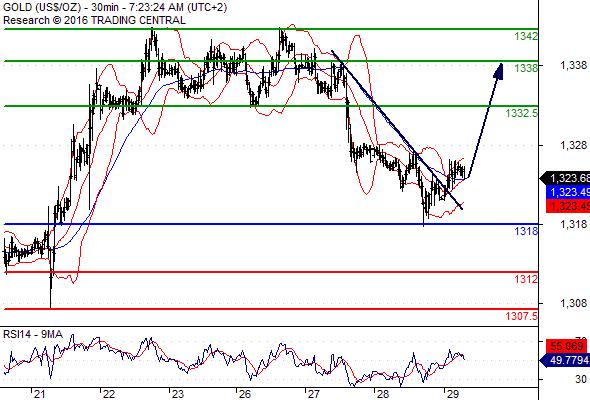Click the 1307.5 support label
This screenshot has height=400, width=590.
[x=522, y=316]
